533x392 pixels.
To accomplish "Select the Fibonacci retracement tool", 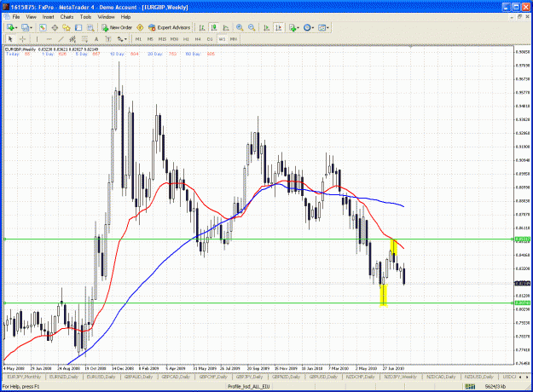I will (84, 39).
